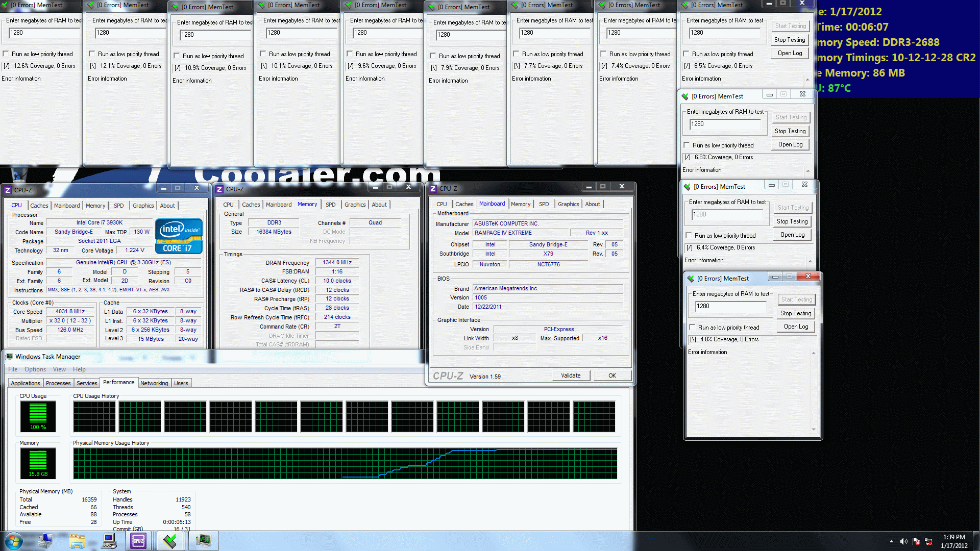Click the volume speaker tray icon

pyautogui.click(x=903, y=541)
